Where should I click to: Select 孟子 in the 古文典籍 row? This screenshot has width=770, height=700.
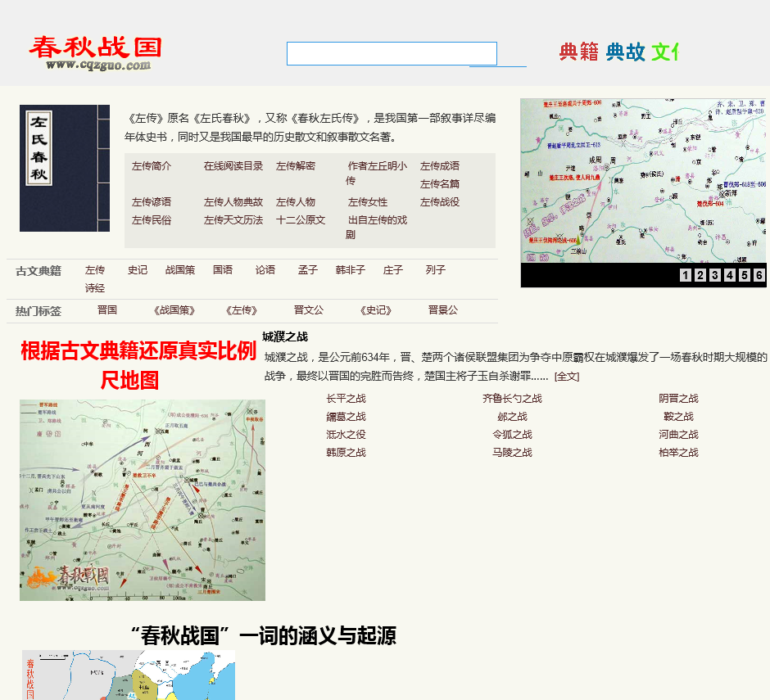coord(308,270)
